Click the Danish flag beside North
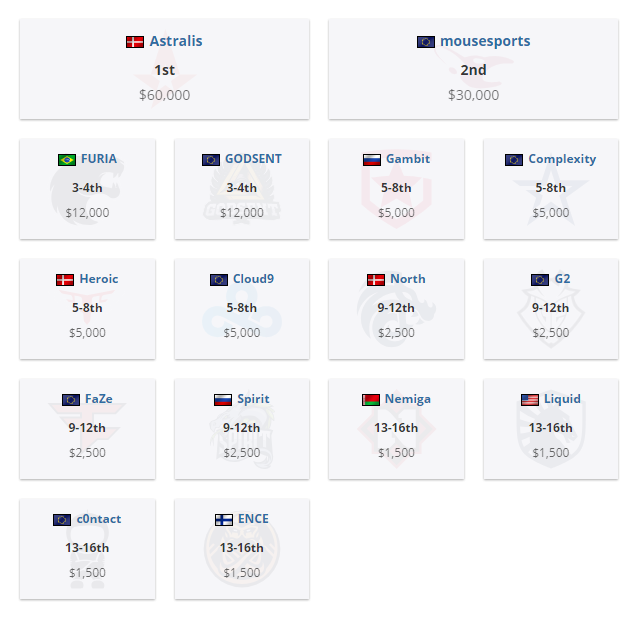 tap(376, 280)
